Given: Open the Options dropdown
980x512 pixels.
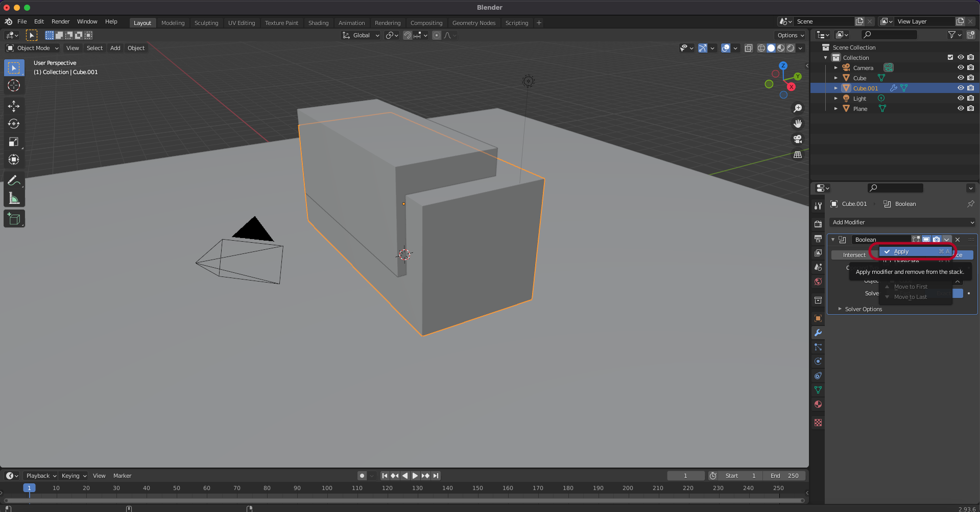Looking at the screenshot, I should [x=791, y=35].
